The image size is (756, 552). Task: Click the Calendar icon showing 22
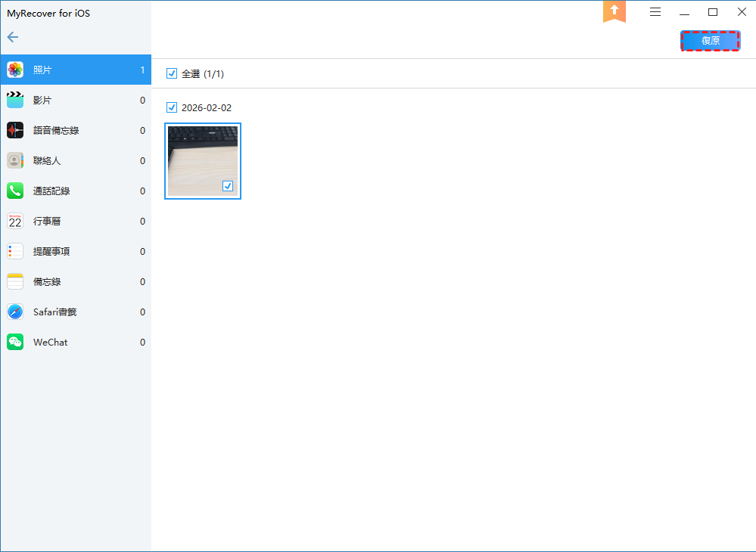coord(15,222)
